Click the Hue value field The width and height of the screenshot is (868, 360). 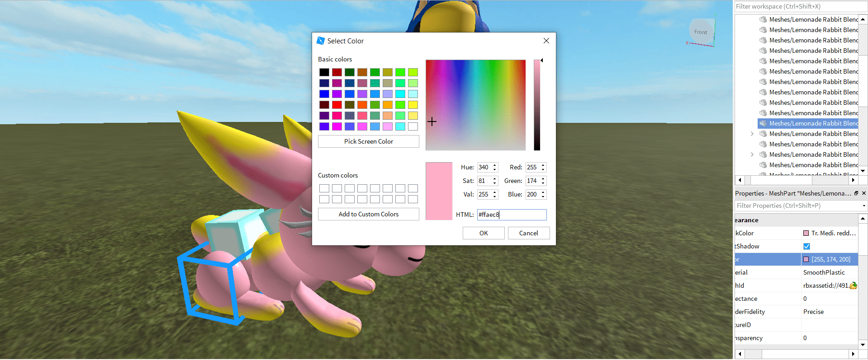[484, 167]
